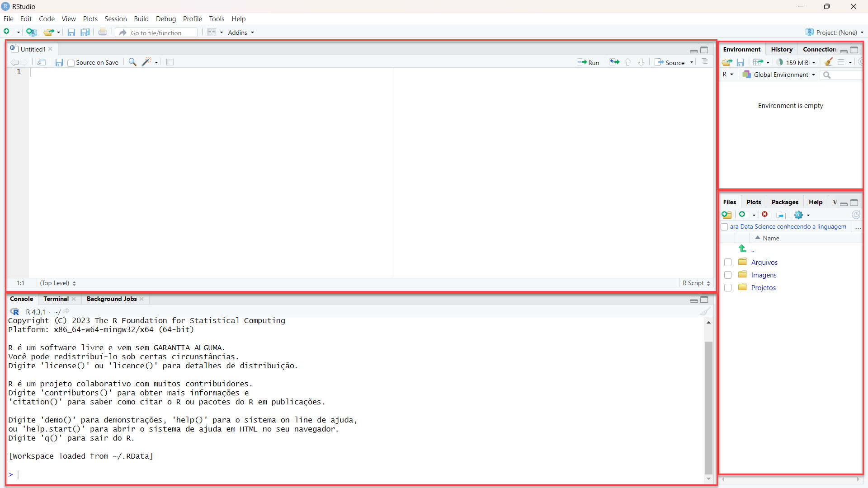Click the New File icon in main toolbar
The image size is (868, 488).
click(7, 32)
